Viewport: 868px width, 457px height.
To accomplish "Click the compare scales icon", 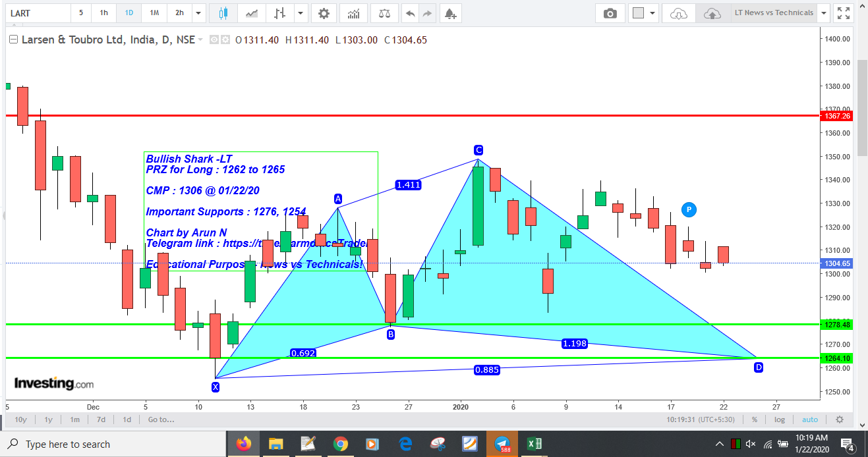I will click(x=384, y=13).
